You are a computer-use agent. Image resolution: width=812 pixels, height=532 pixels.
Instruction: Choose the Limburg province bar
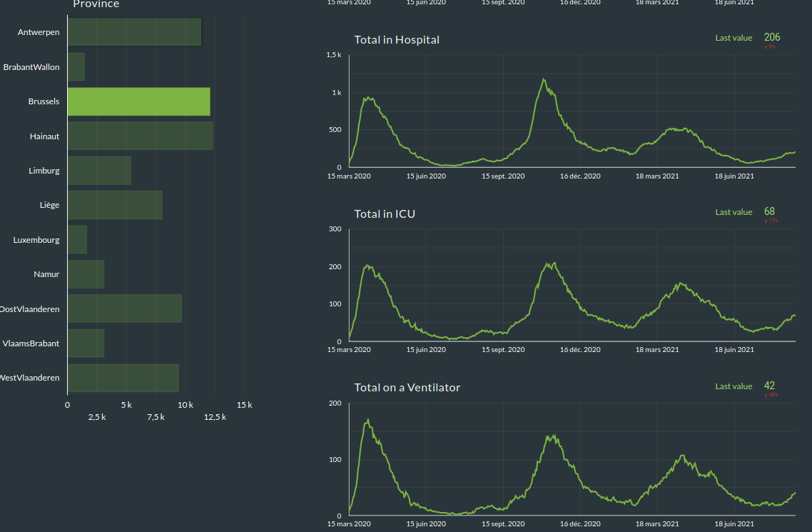pyautogui.click(x=99, y=171)
